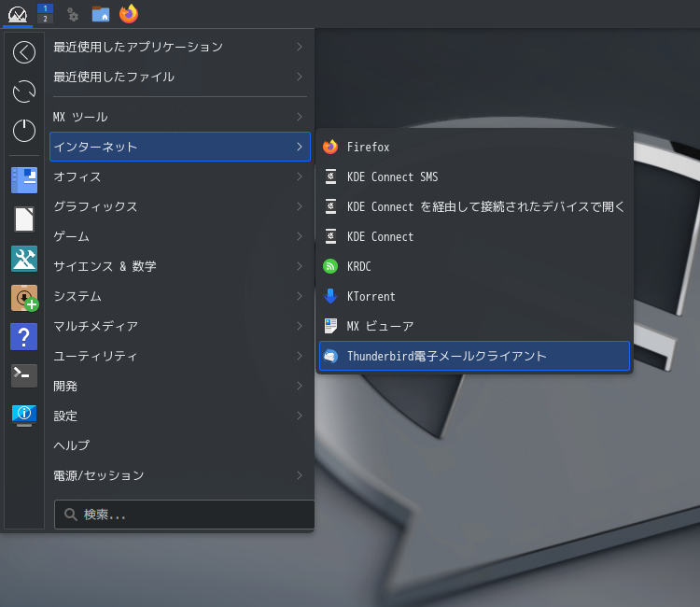This screenshot has height=607, width=700.
Task: Launch KTorrent
Action: coord(474,296)
